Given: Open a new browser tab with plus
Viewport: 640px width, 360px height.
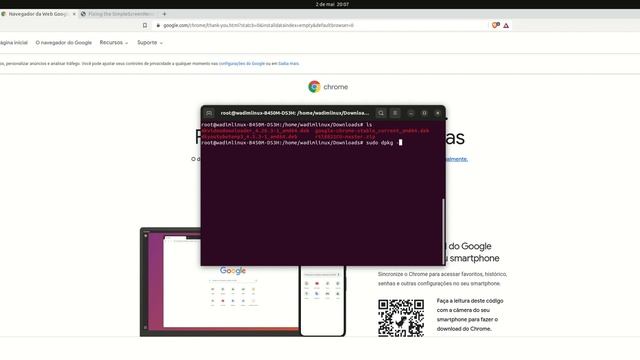Looking at the screenshot, I should (x=164, y=14).
